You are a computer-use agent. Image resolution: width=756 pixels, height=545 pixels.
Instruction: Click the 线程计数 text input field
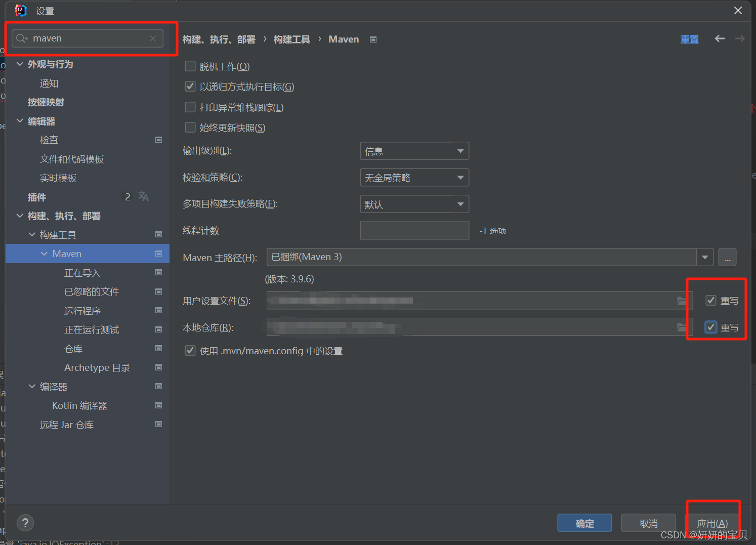tap(414, 231)
